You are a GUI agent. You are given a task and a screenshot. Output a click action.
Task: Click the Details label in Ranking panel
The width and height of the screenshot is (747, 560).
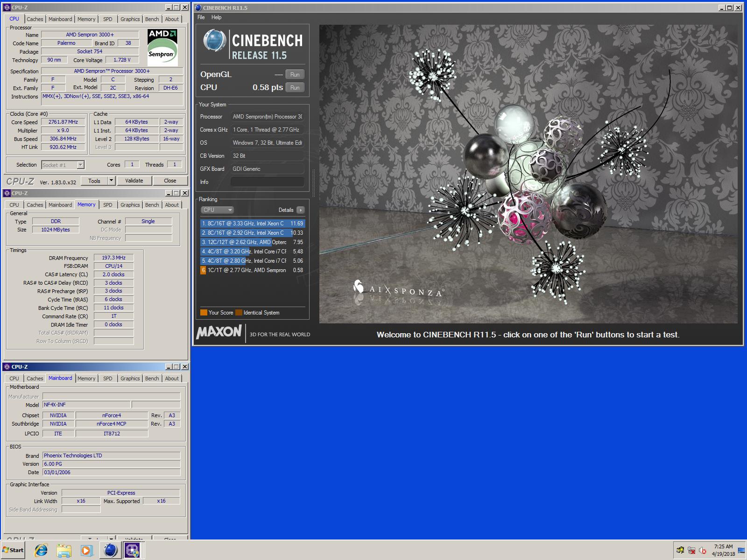pos(286,210)
